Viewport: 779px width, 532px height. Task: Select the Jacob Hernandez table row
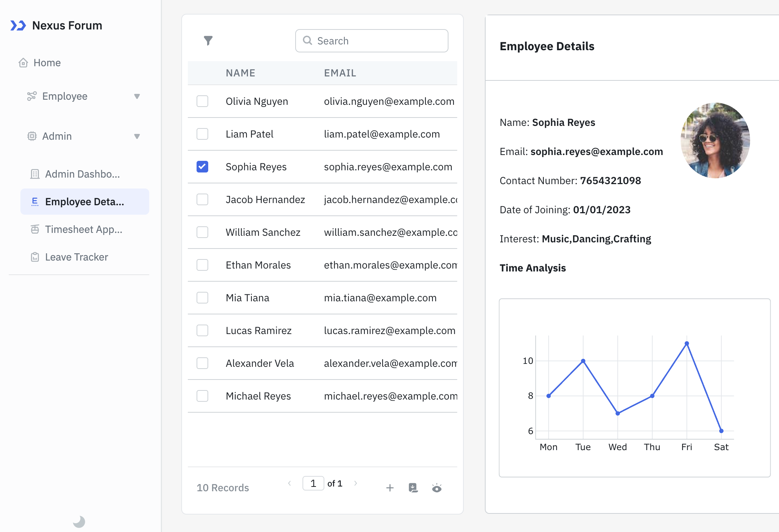click(265, 199)
